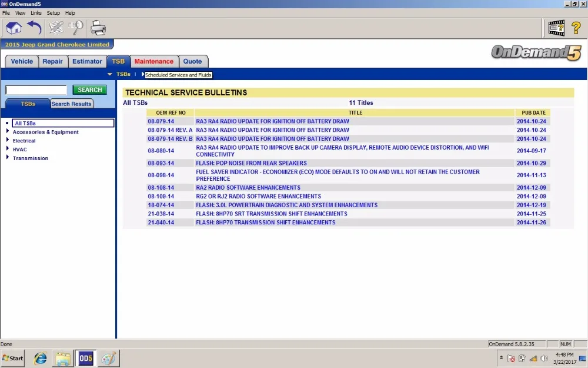The image size is (588, 368).
Task: Open the View menu
Action: [20, 13]
